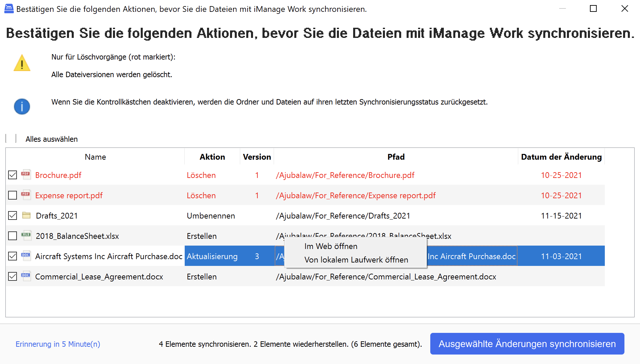Select the Drafts_2021 folder name
This screenshot has height=364, width=640.
pos(56,216)
